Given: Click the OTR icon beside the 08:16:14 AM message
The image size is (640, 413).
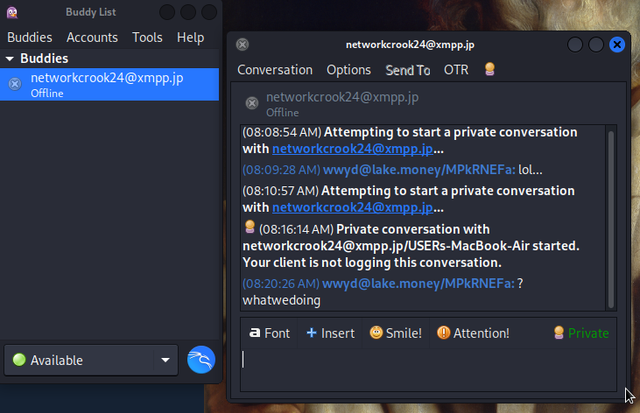Looking at the screenshot, I should point(250,227).
